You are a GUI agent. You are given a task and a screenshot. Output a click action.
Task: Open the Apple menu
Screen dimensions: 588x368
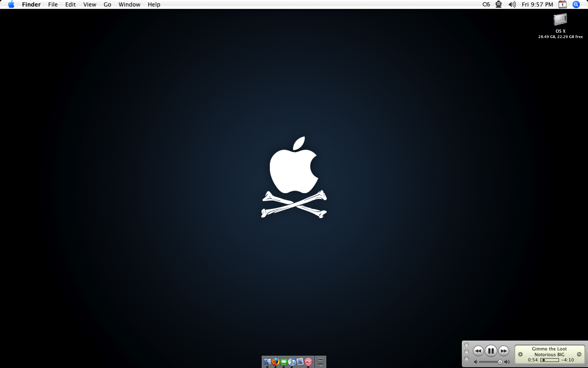[11, 4]
